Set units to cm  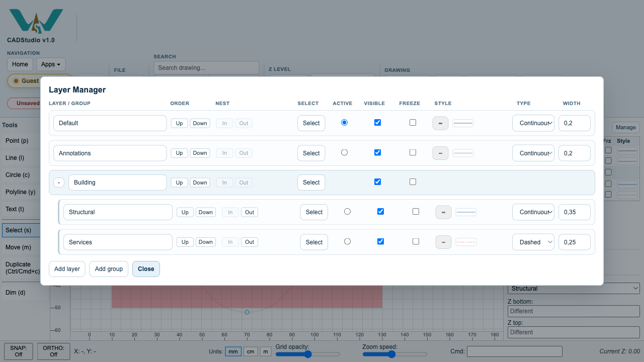tap(251, 351)
